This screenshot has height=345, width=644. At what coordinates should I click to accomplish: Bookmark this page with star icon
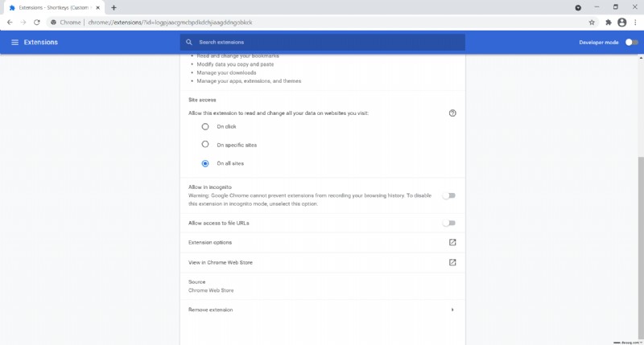592,23
